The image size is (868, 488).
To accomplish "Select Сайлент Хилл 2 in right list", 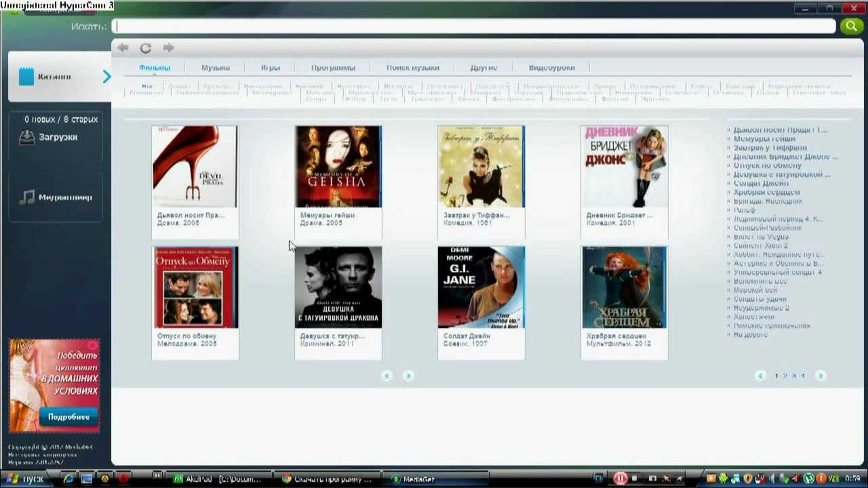I will (x=761, y=245).
